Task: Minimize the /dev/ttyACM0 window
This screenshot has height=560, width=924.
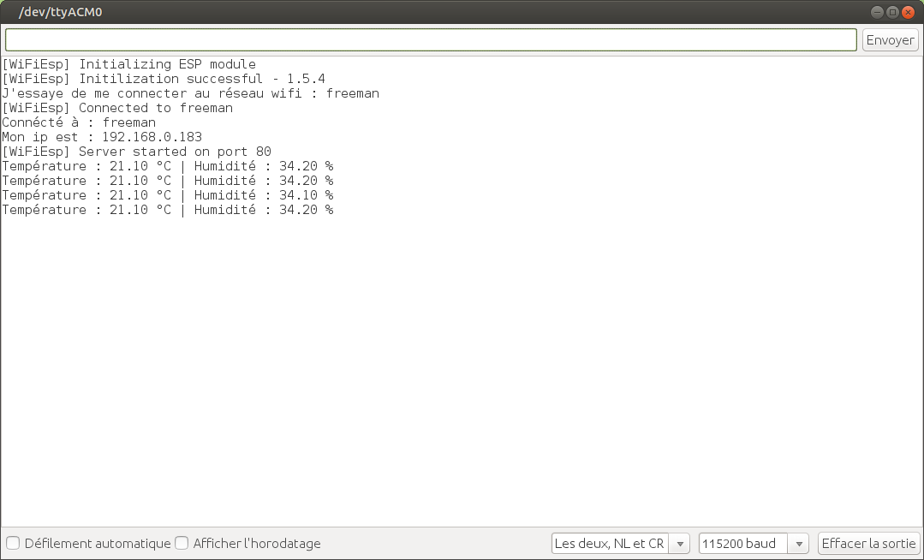Action: 877,12
